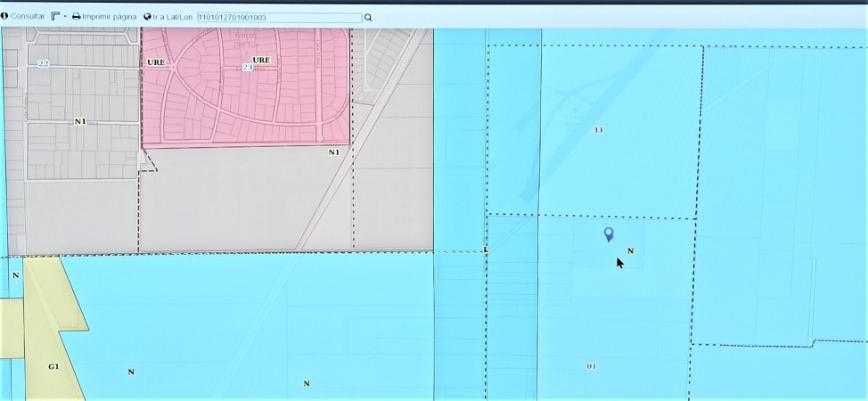The height and width of the screenshot is (401, 868).
Task: Focus the parcel code search field
Action: (x=278, y=17)
